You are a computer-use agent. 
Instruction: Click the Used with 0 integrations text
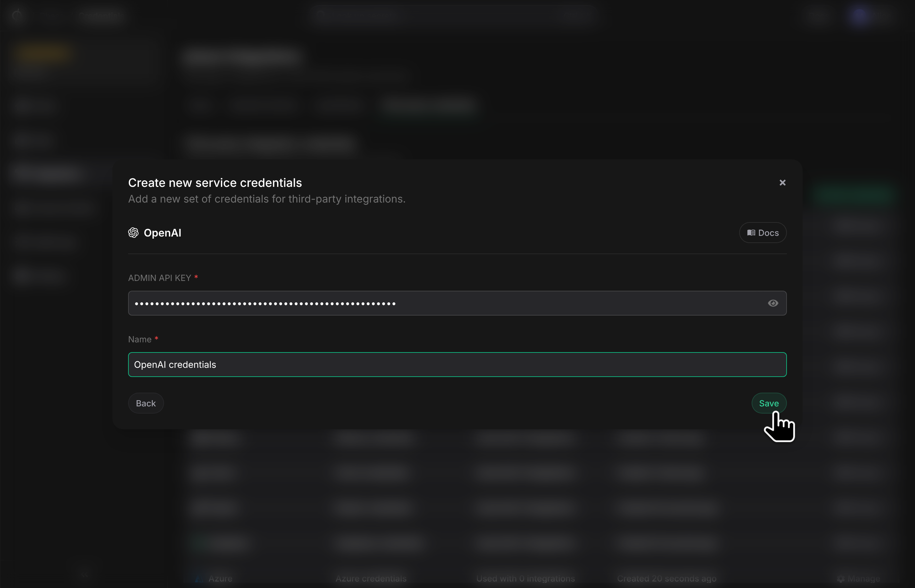(525, 579)
